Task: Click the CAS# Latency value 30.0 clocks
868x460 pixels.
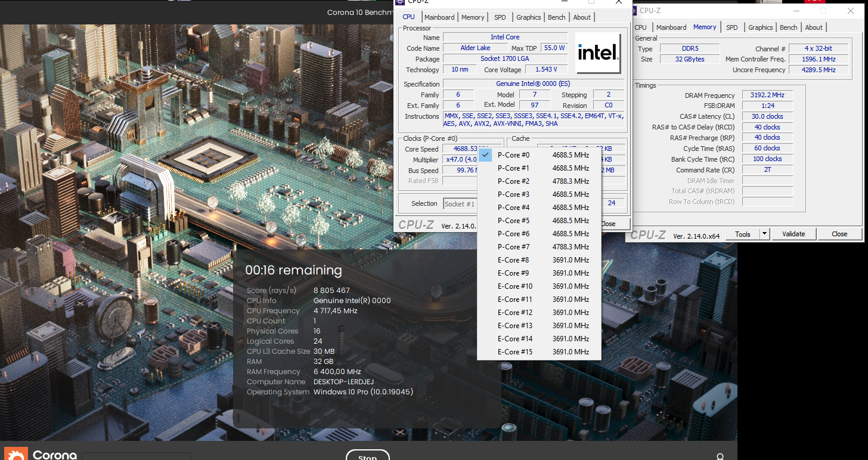Action: 767,116
